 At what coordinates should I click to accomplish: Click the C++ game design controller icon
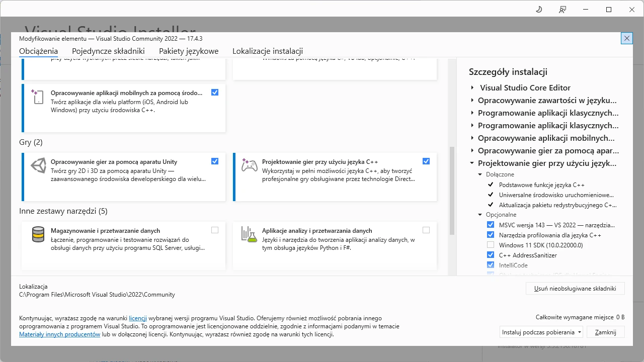click(x=250, y=165)
